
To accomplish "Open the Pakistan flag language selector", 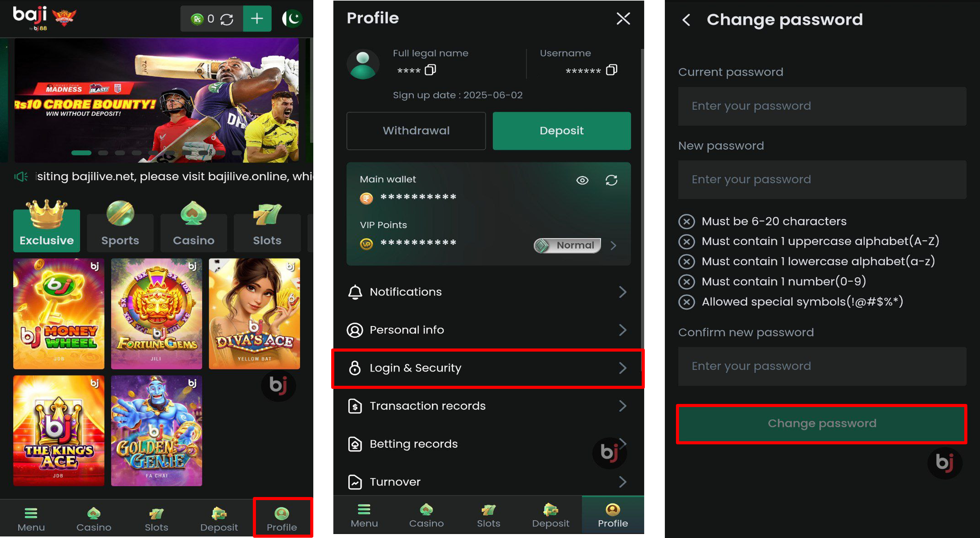I will pyautogui.click(x=292, y=18).
